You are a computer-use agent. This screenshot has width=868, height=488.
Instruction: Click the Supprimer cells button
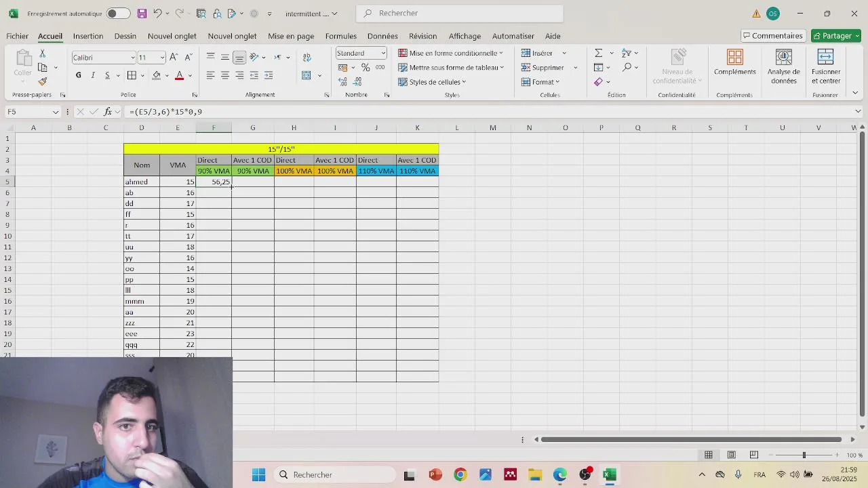(542, 67)
